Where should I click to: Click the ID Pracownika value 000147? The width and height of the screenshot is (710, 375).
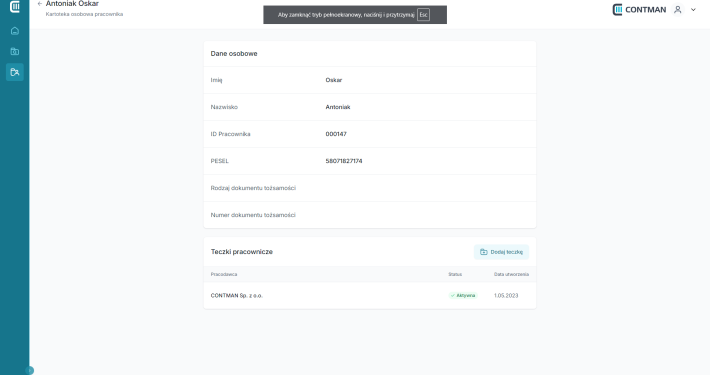[336, 134]
